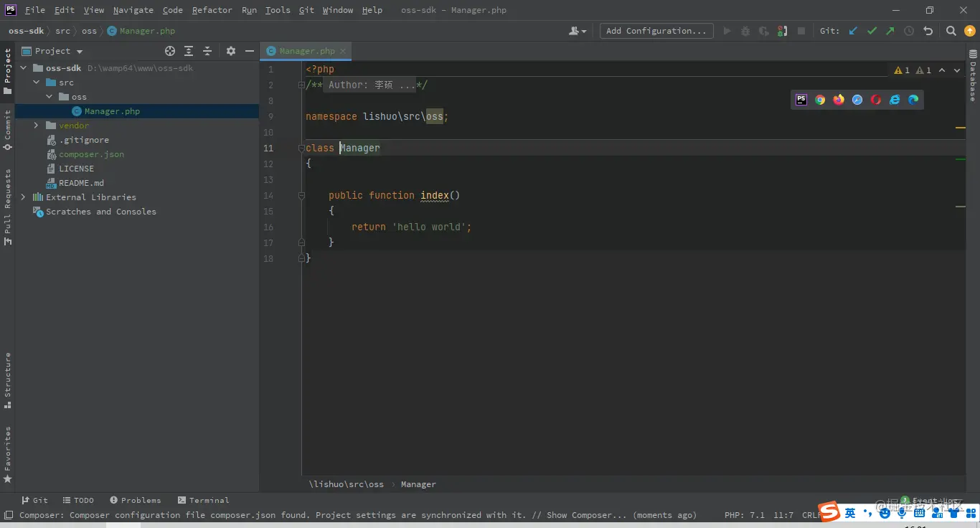Open the Git menu

[306, 10]
